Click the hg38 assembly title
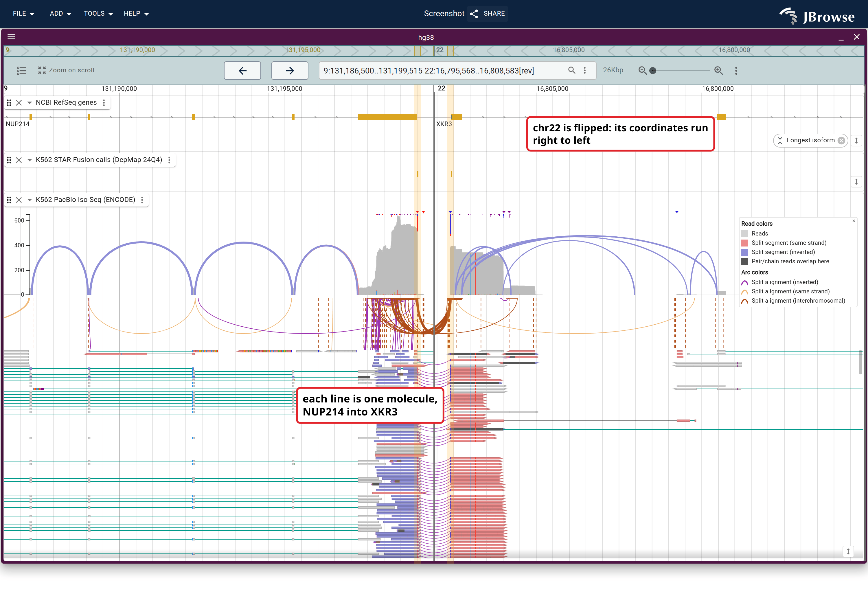The width and height of the screenshot is (868, 596). point(426,37)
